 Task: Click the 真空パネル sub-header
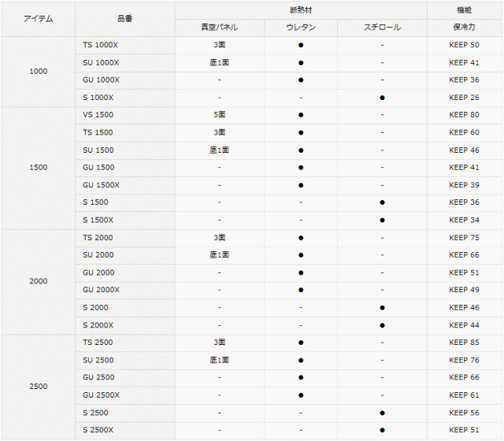click(x=219, y=28)
